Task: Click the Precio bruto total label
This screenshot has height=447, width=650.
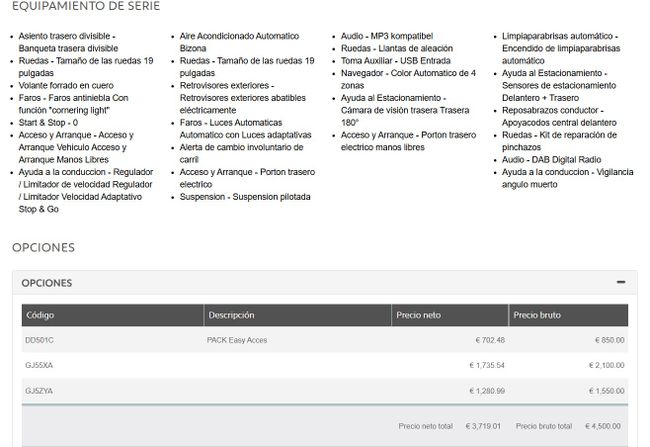Action: [544, 426]
